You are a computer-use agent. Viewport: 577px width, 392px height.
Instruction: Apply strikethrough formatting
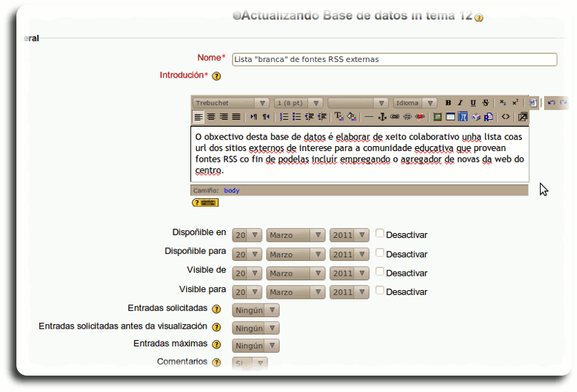(486, 103)
